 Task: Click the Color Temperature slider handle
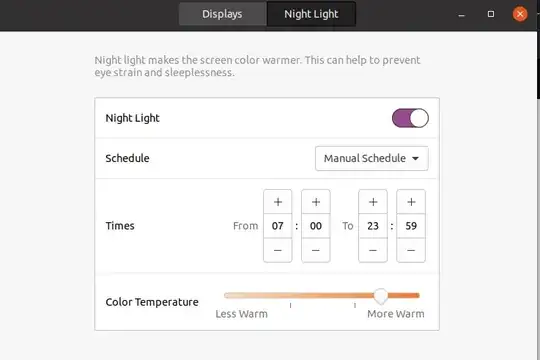click(381, 295)
